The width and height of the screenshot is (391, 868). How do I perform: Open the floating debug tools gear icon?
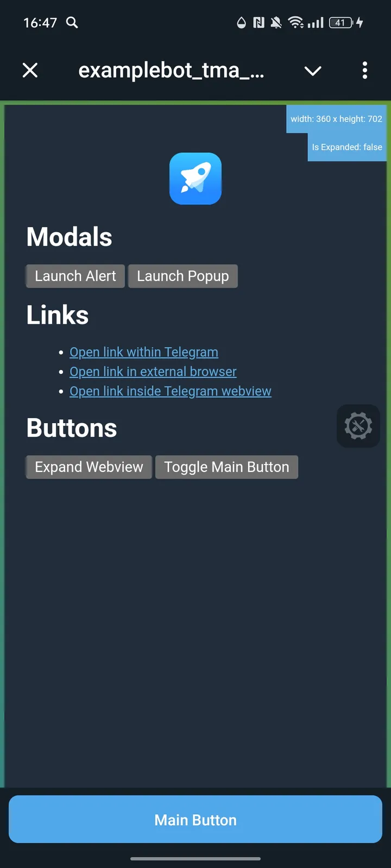[358, 426]
